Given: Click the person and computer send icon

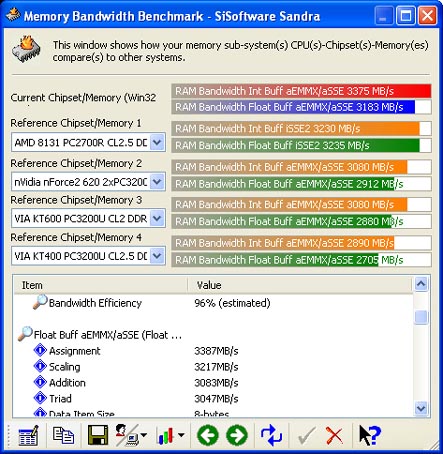Looking at the screenshot, I should click(127, 435).
